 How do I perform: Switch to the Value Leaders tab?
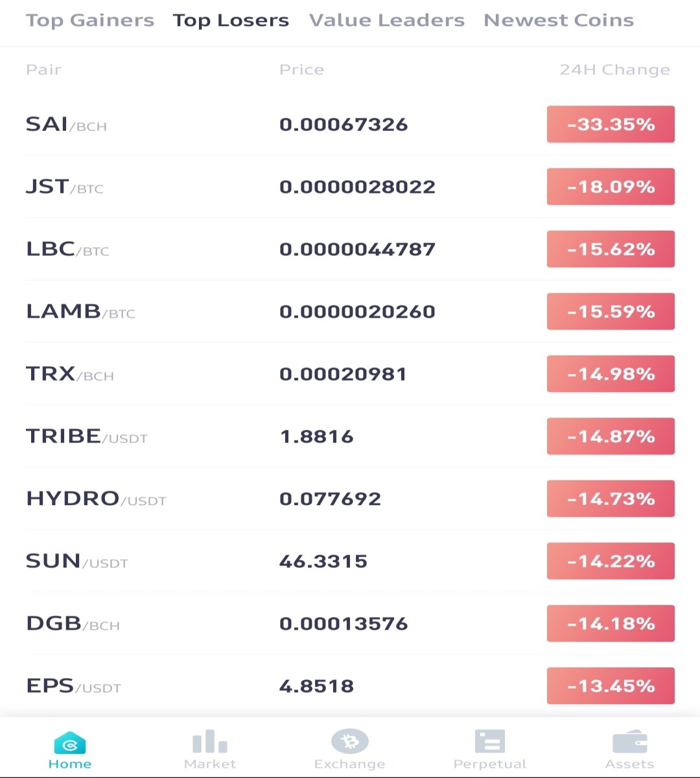(x=387, y=20)
